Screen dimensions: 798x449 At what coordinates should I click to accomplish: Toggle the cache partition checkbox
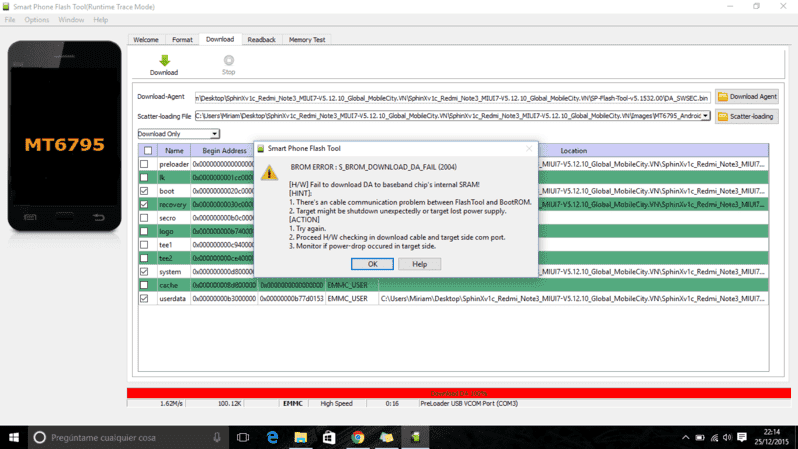[144, 285]
